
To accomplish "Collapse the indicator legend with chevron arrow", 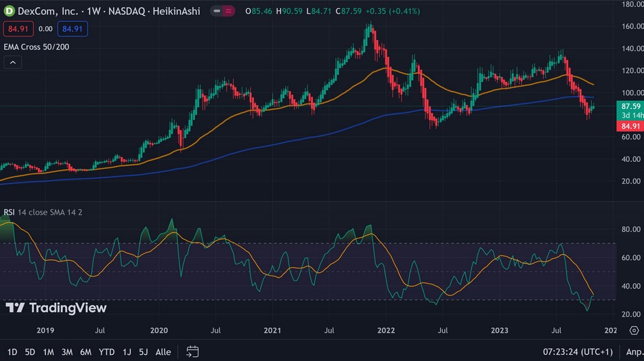I will [x=13, y=62].
